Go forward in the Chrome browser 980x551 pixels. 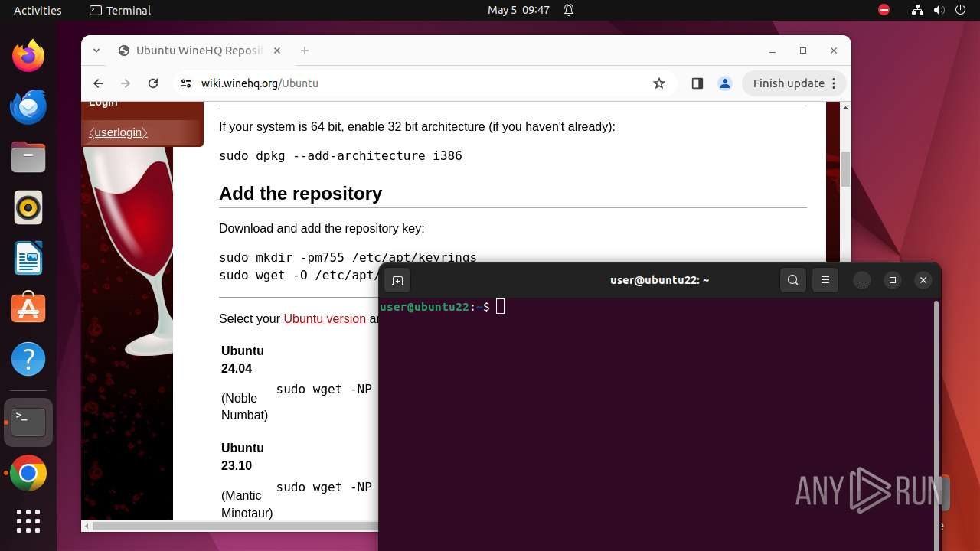pyautogui.click(x=126, y=83)
